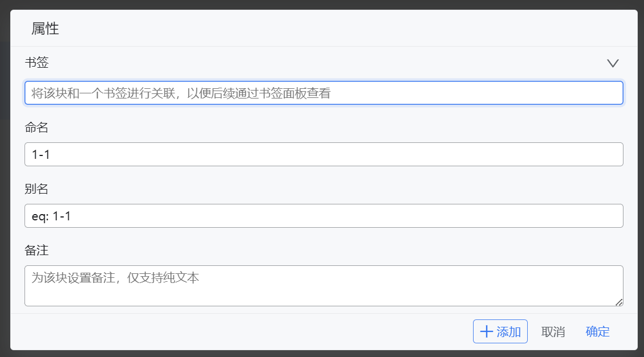
Task: Click the 书签 section label
Action: [37, 63]
